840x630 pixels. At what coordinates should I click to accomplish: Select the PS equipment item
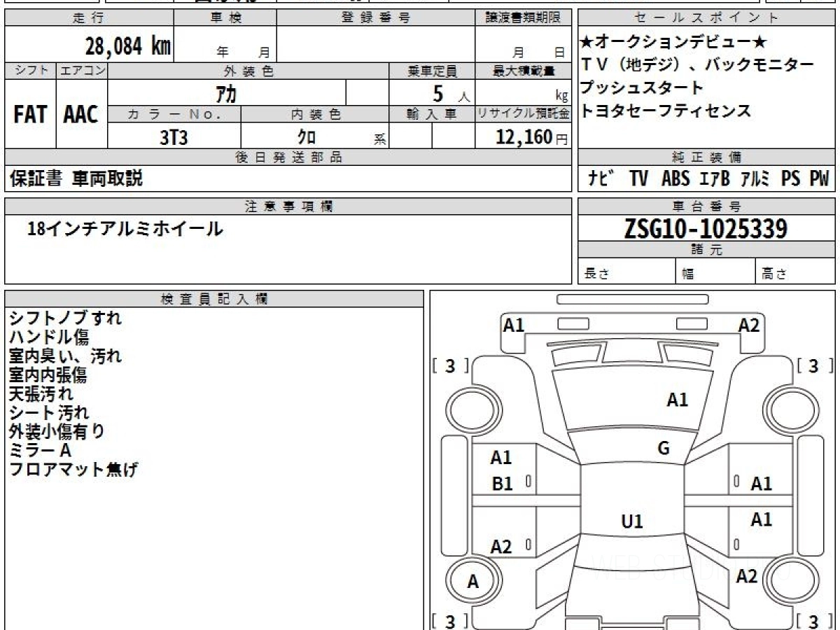[x=791, y=178]
